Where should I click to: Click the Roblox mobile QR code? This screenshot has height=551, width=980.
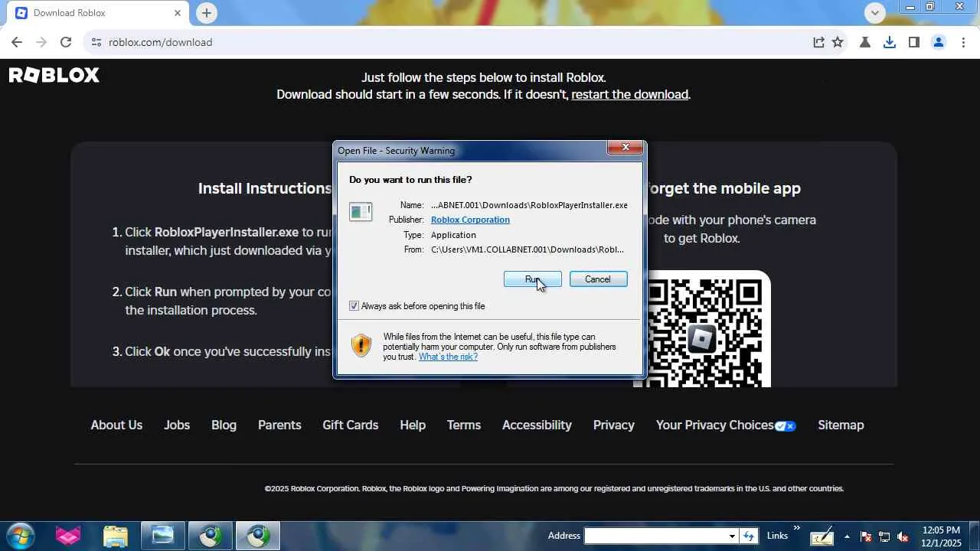point(702,331)
